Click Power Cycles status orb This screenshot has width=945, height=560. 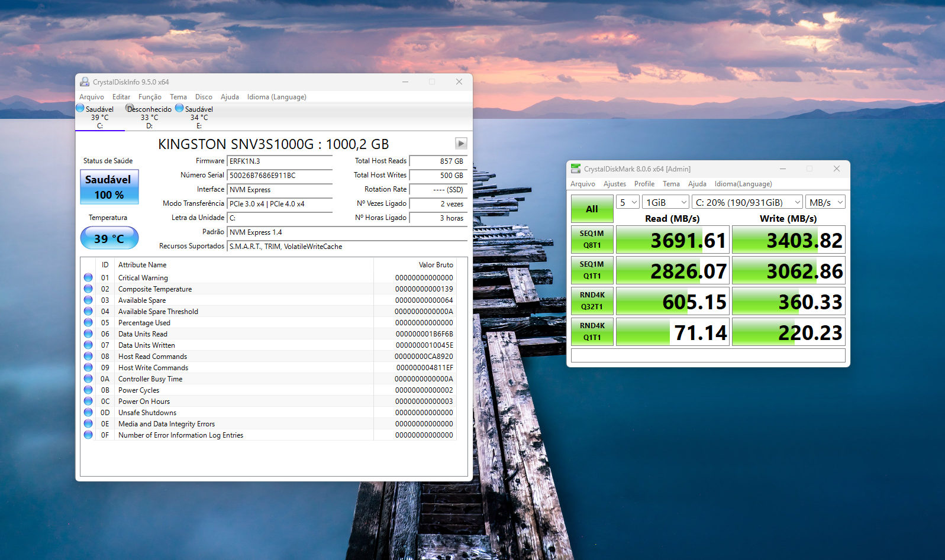coord(88,390)
